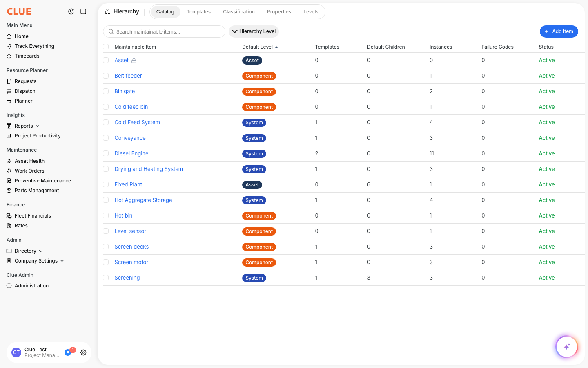Viewport: 588px width, 368px height.
Task: Open the Fleet Financials section
Action: (x=33, y=215)
